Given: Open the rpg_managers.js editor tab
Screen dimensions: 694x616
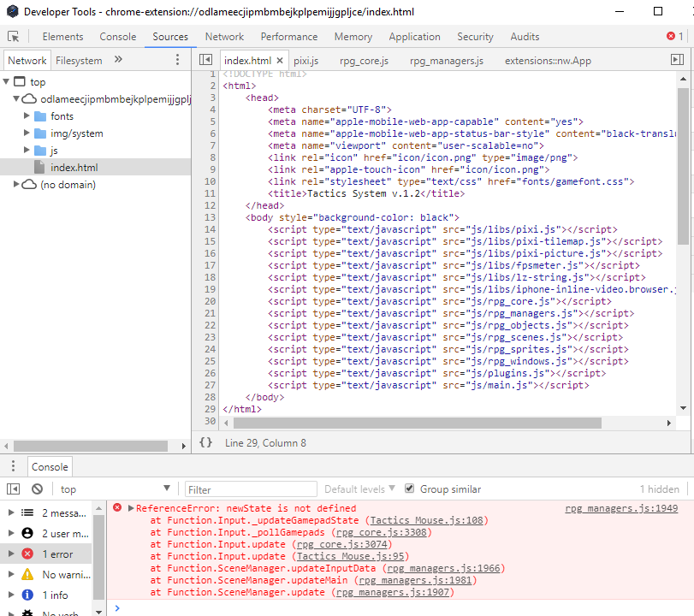Looking at the screenshot, I should point(447,61).
